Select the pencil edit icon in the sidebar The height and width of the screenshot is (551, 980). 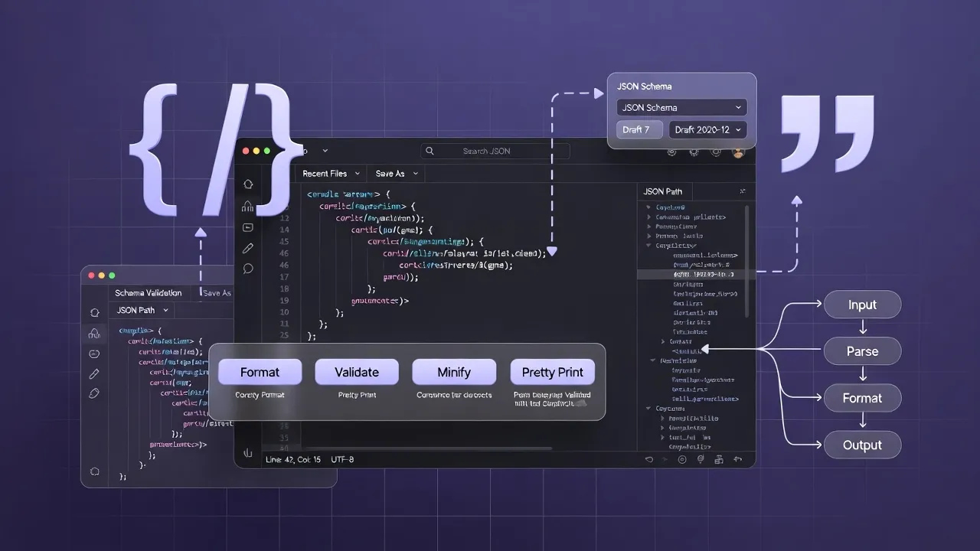click(x=247, y=249)
